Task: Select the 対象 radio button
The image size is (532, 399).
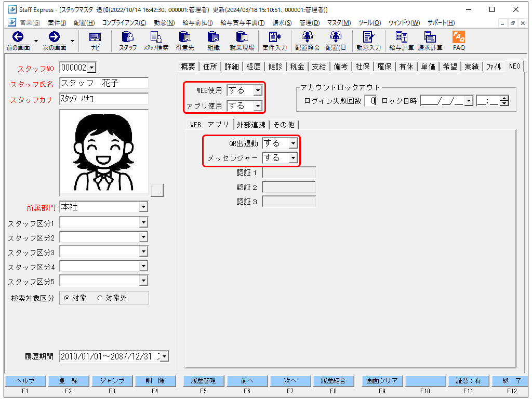Action: (66, 298)
